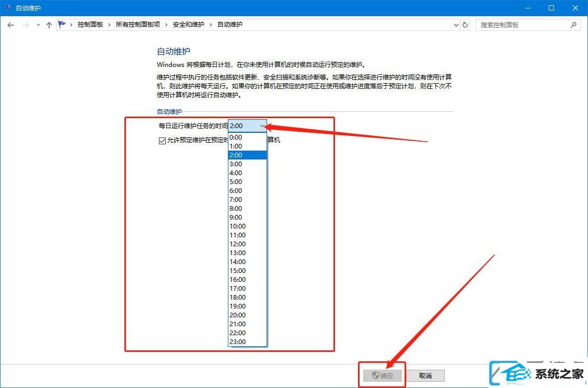This screenshot has width=588, height=388.
Task: Set maintenance time to 23:00
Action: 248,341
